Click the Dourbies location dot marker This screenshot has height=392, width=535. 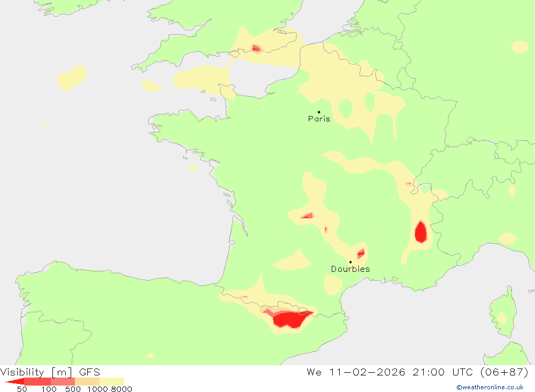coord(350,262)
